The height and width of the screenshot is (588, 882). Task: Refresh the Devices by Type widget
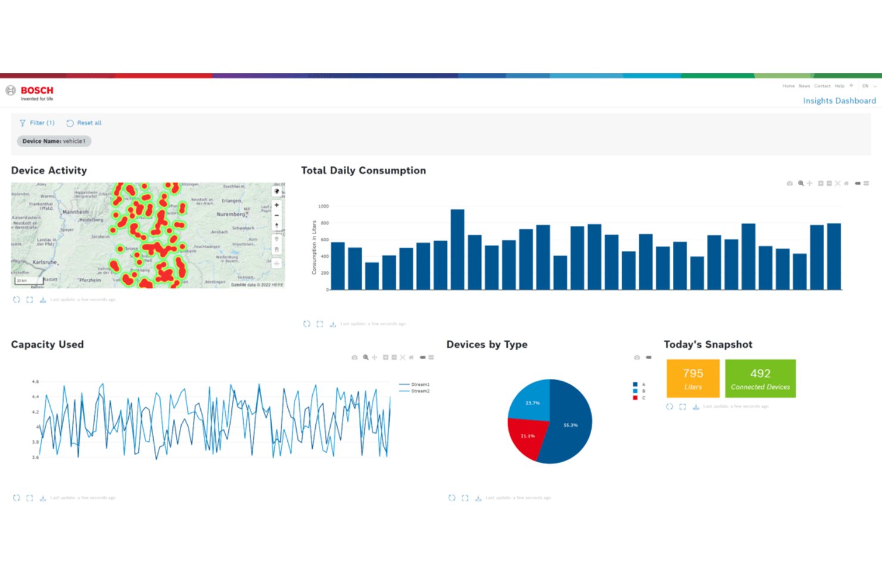[452, 498]
